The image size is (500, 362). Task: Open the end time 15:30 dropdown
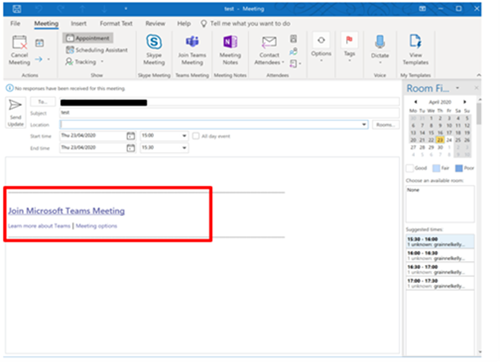point(184,148)
